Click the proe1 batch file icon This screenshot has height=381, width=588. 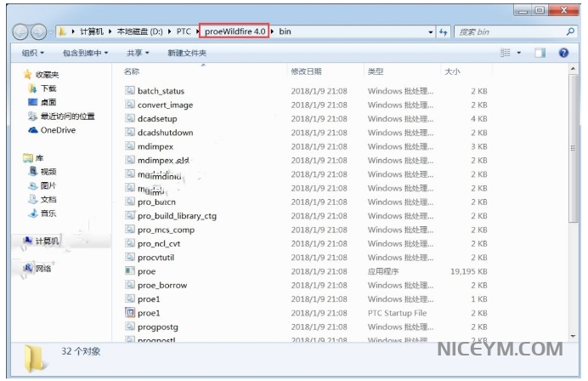click(x=130, y=299)
